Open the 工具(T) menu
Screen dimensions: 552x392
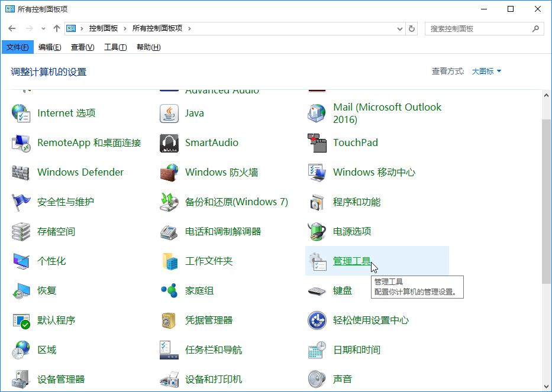coord(115,47)
